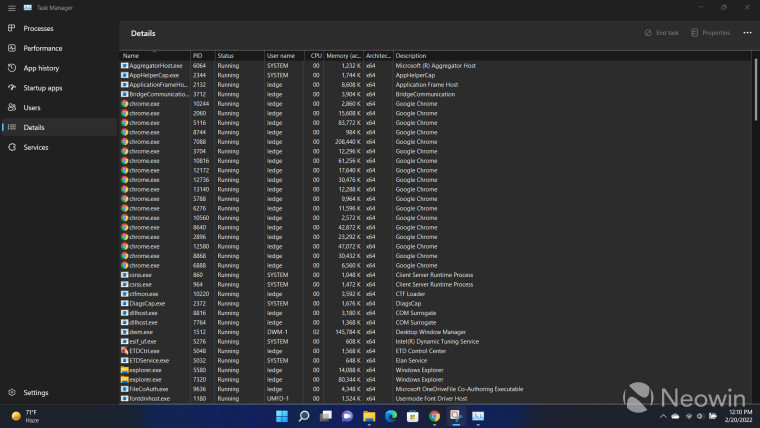This screenshot has height=428, width=760.
Task: Click the Properties page icon
Action: (695, 33)
